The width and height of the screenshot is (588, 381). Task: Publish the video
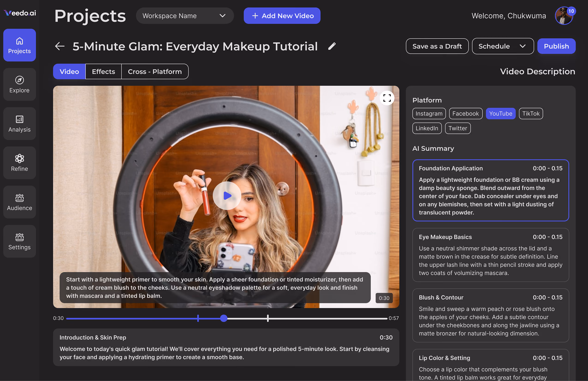coord(556,46)
